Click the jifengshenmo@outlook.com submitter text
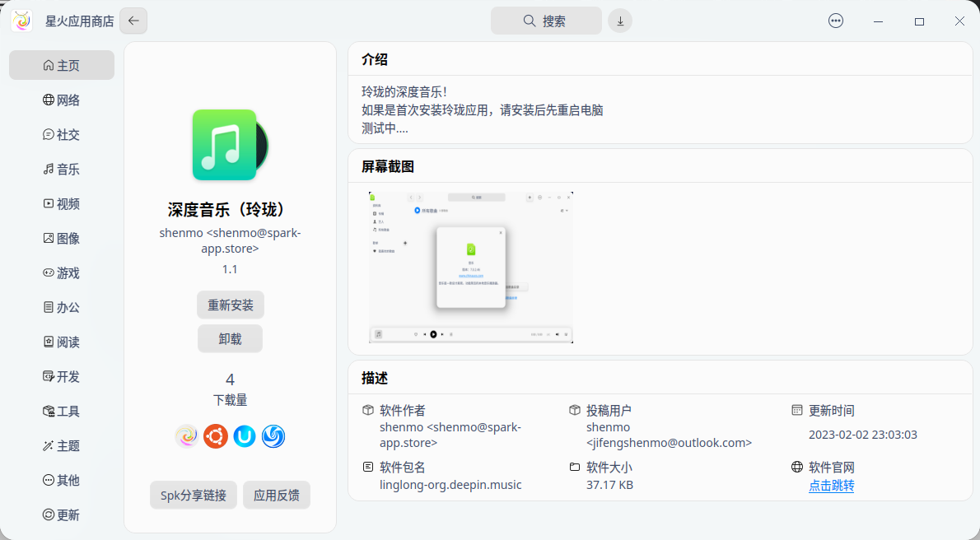980x540 pixels. coord(669,443)
